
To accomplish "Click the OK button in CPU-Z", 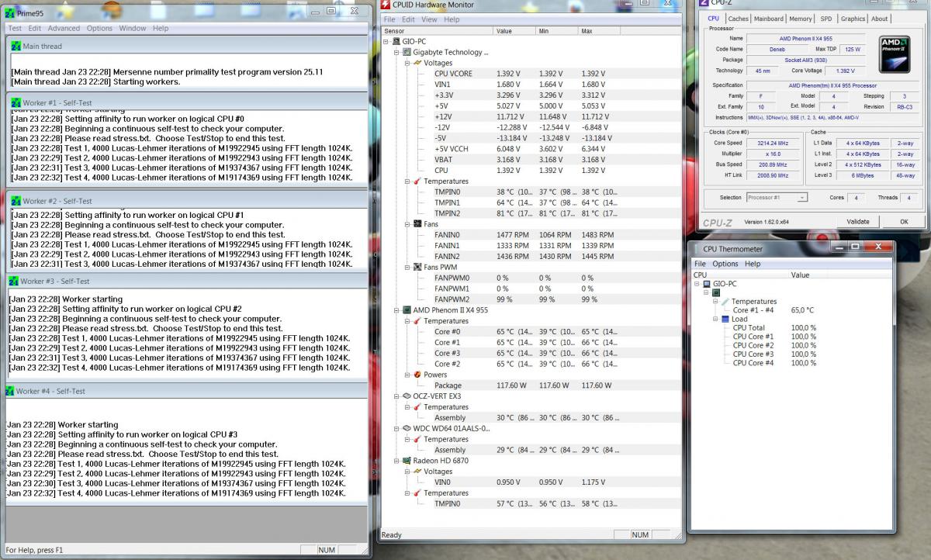I will point(904,221).
